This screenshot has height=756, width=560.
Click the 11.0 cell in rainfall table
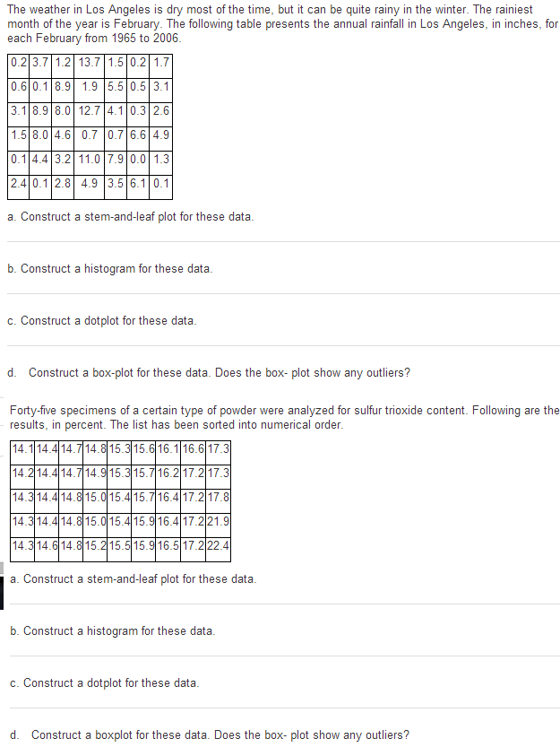point(89,159)
